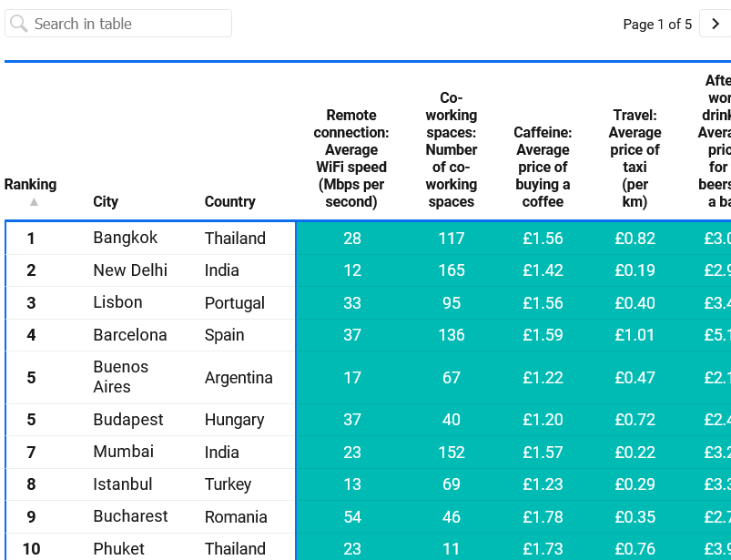The height and width of the screenshot is (560, 731).
Task: Click the Page 1 of 5 label
Action: pos(657,25)
